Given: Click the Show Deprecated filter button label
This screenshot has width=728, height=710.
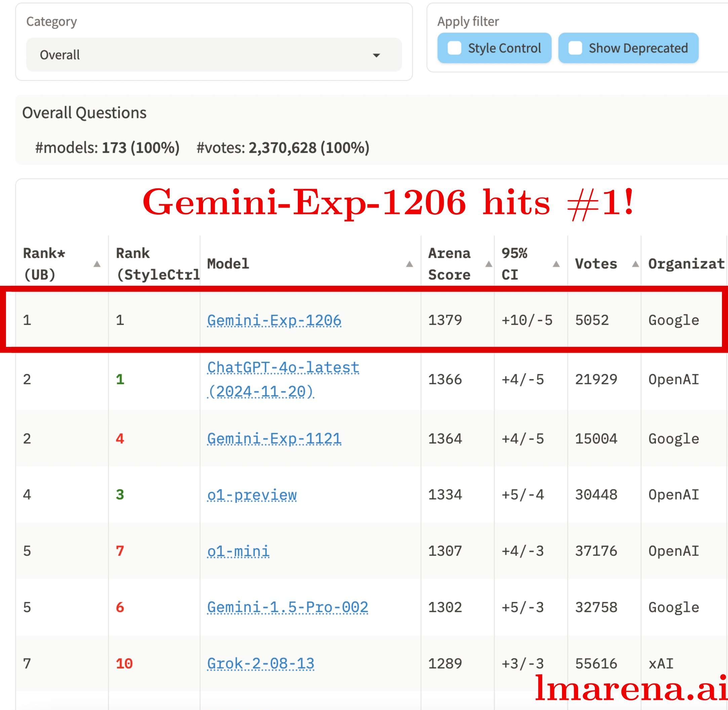Looking at the screenshot, I should (x=638, y=48).
